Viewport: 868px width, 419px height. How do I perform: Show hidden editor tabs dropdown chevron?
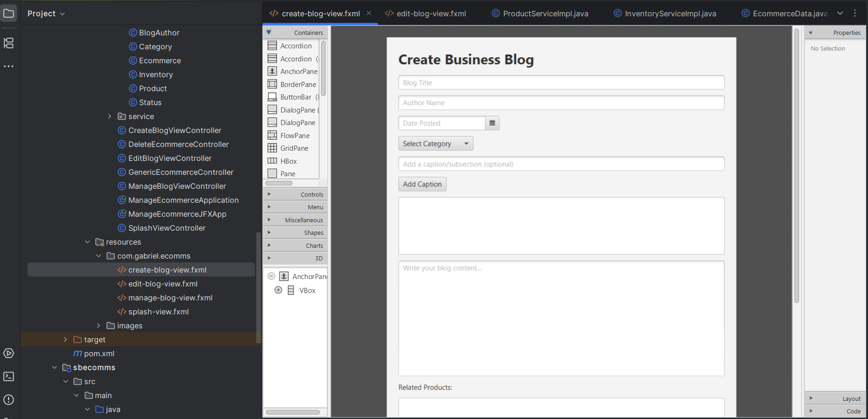pos(840,13)
